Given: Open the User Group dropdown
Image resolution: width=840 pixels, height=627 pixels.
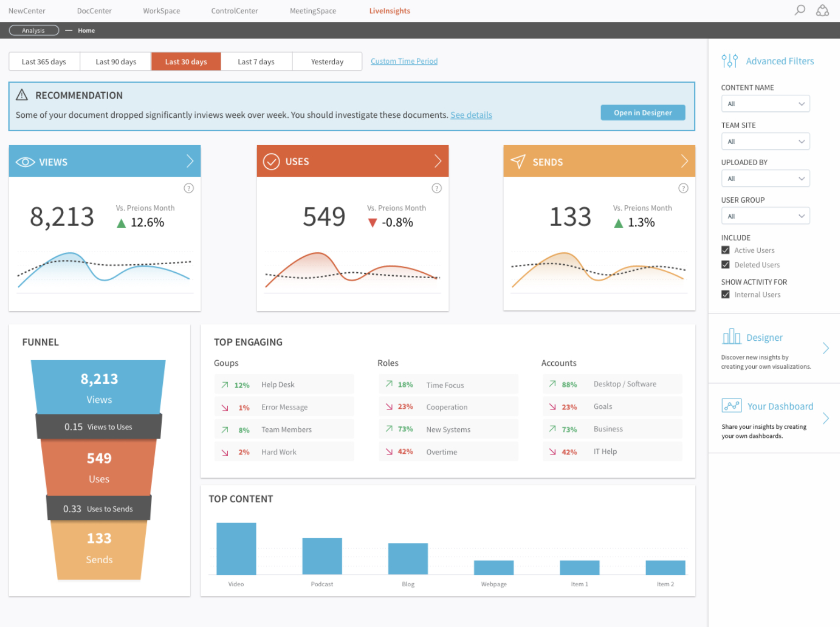Looking at the screenshot, I should (x=765, y=217).
